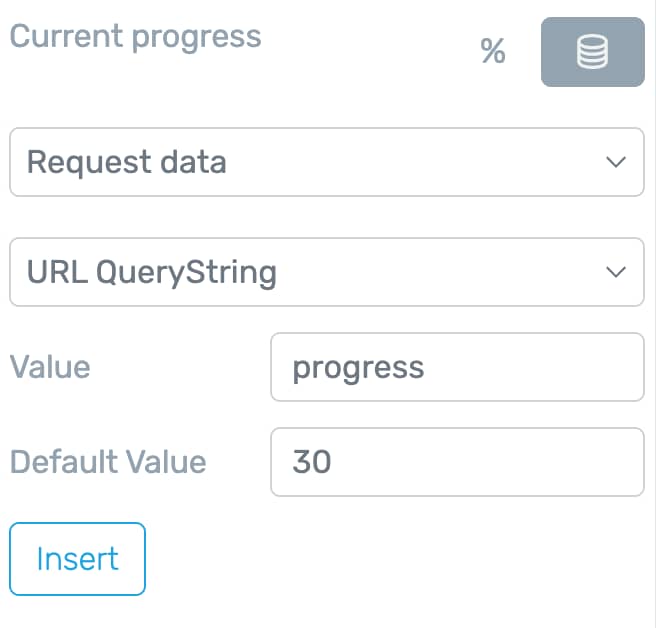
Task: Click the empty area of the Default Value input
Action: 489,462
